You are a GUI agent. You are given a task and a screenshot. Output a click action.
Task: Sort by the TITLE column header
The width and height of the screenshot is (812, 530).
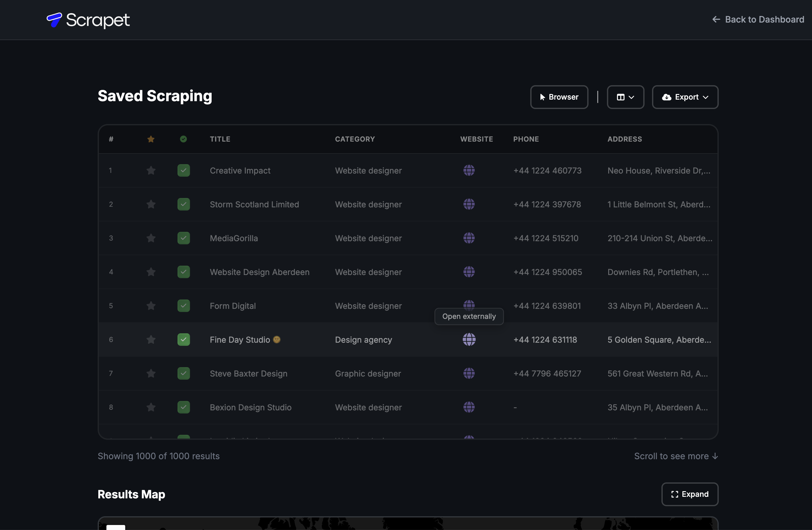pos(220,139)
